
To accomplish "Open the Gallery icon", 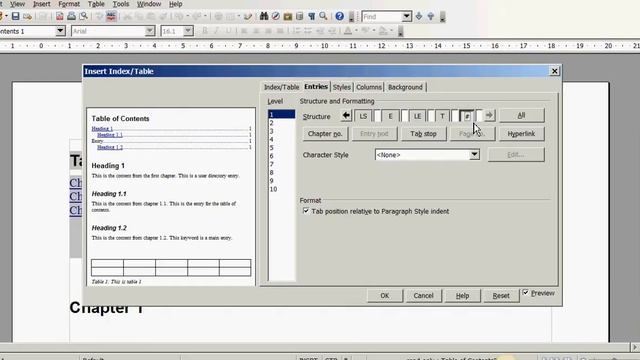I will click(x=288, y=16).
